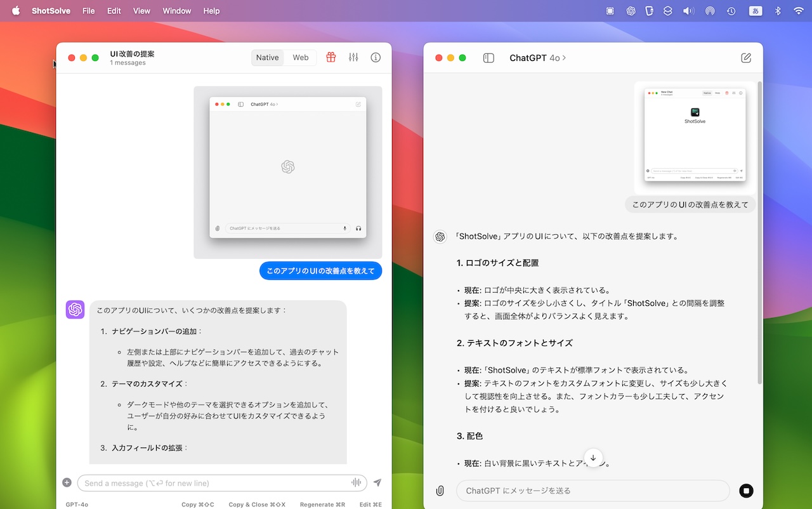The width and height of the screenshot is (812, 509).
Task: Jump to bottom with down-arrow button
Action: click(x=593, y=458)
